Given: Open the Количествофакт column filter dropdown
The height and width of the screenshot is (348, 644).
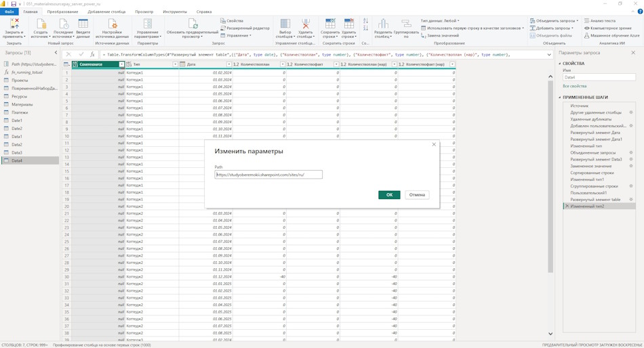Looking at the screenshot, I should pos(336,64).
